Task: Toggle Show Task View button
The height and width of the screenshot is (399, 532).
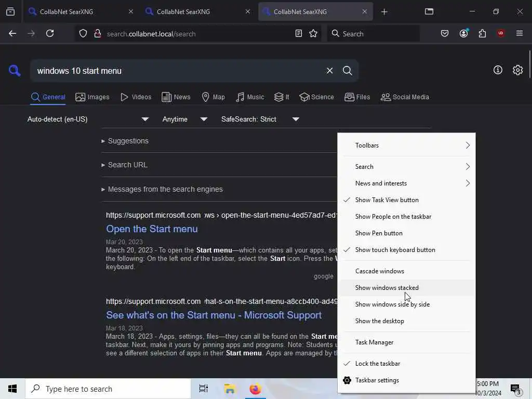Action: coord(406,200)
